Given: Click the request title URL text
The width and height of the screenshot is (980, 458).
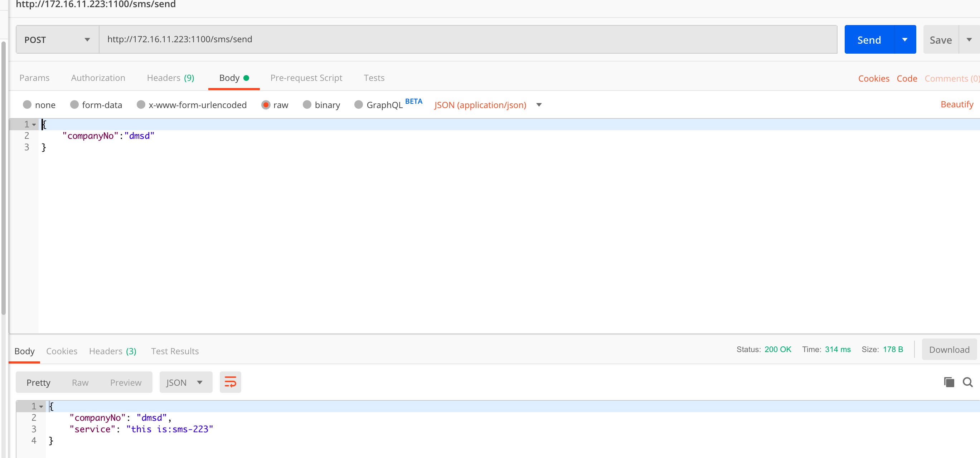Looking at the screenshot, I should pyautogui.click(x=96, y=4).
